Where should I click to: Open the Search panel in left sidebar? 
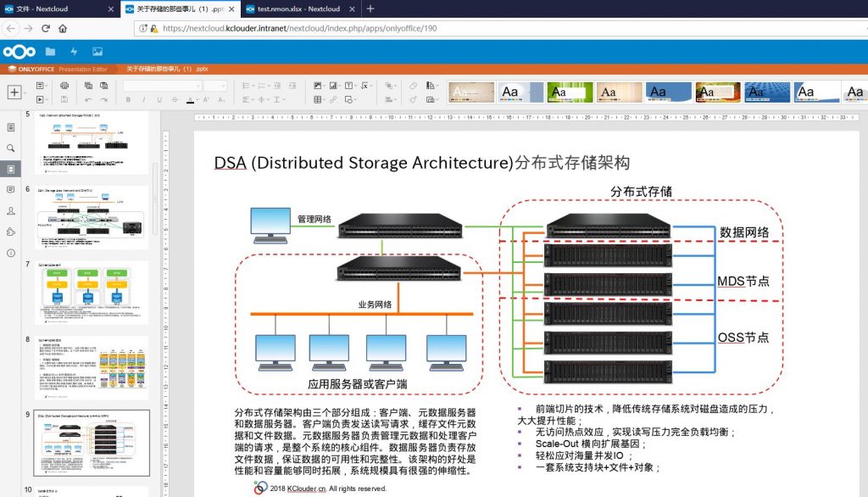point(10,148)
